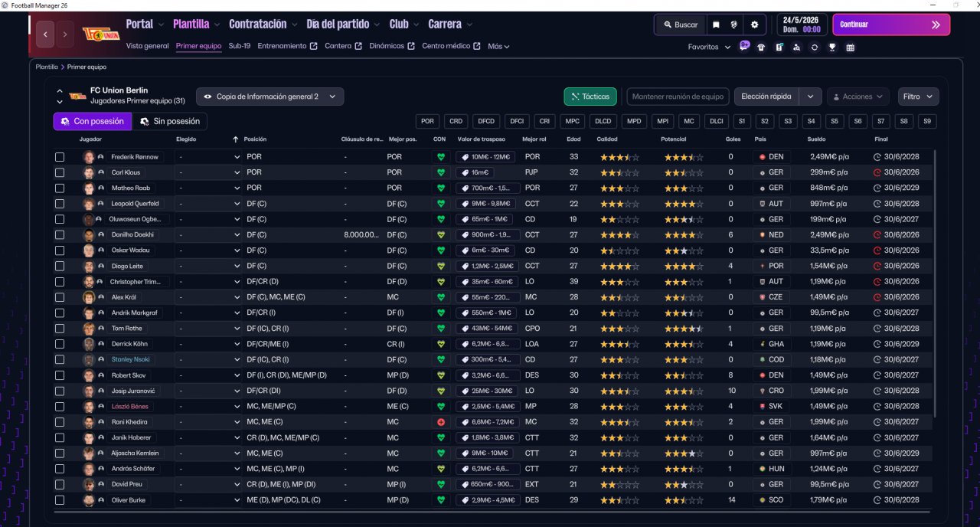
Task: Expand the Filtro dropdown
Action: [x=918, y=97]
